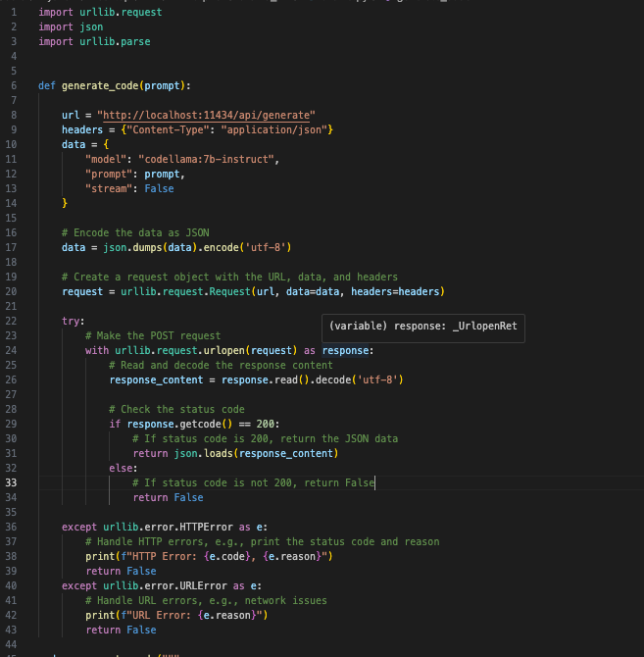Click the "application/json" string
The width and height of the screenshot is (644, 657).
pos(274,129)
